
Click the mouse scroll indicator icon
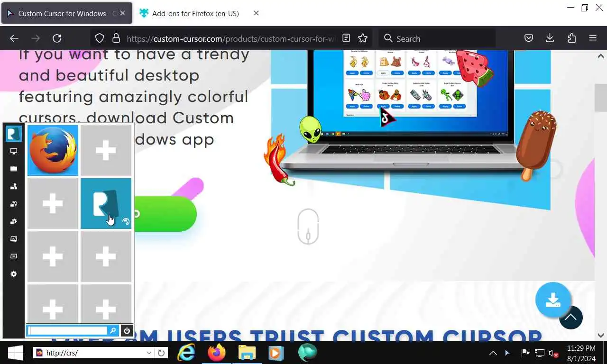pos(308,227)
